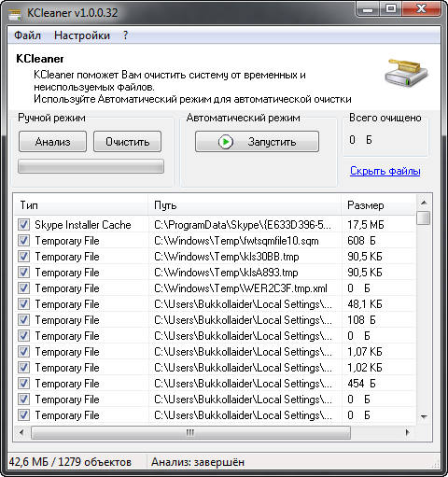Click the vertical scrollbar down arrow
The width and height of the screenshot is (448, 477).
[424, 416]
